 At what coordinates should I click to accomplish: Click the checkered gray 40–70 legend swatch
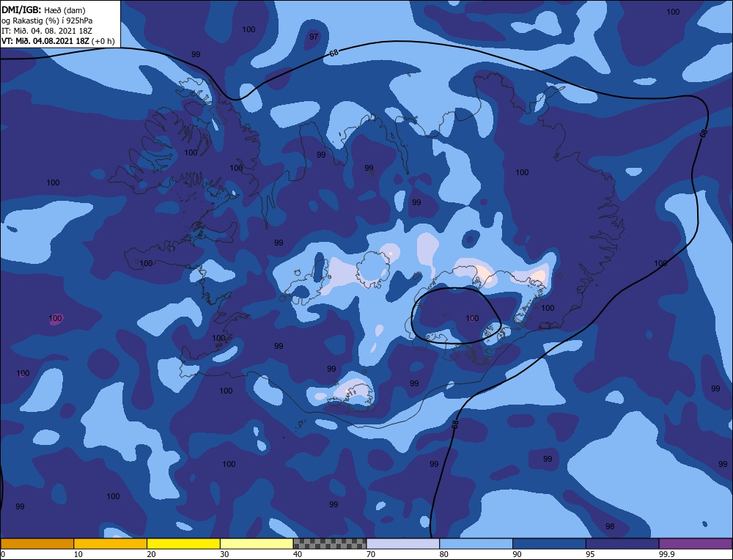click(330, 543)
